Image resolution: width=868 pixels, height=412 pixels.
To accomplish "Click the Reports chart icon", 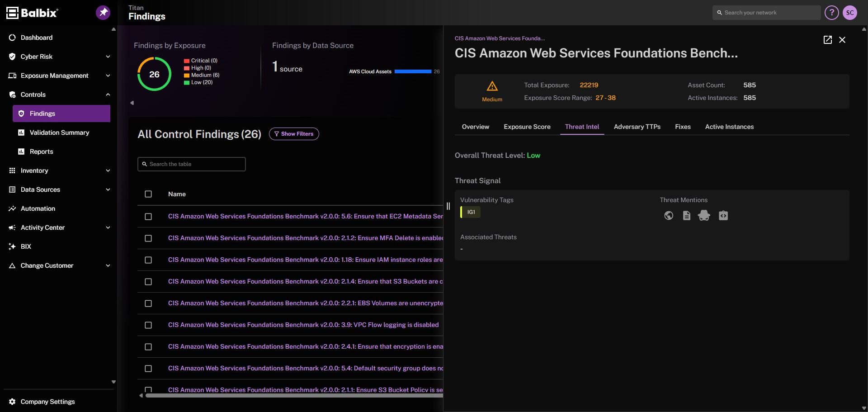I will 21,152.
